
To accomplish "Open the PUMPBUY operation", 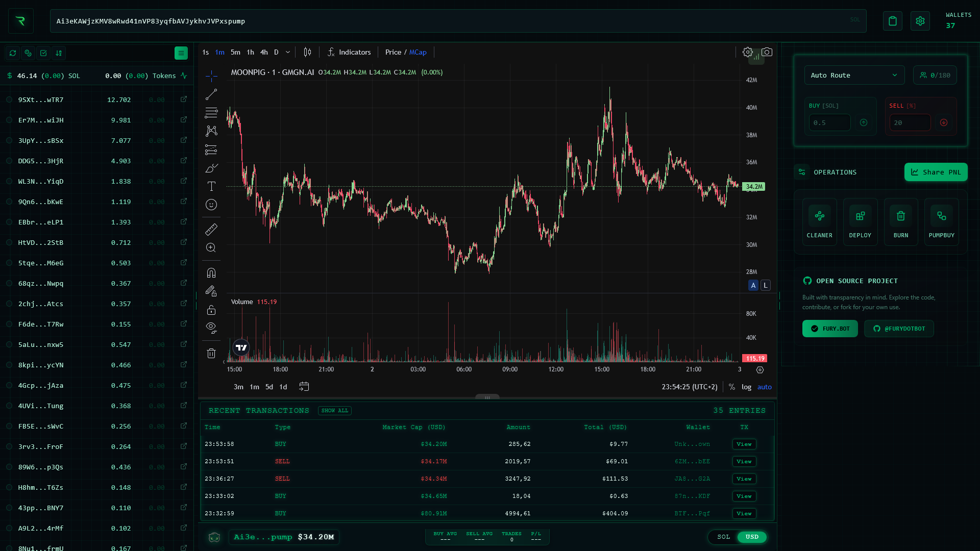I will coord(941,222).
